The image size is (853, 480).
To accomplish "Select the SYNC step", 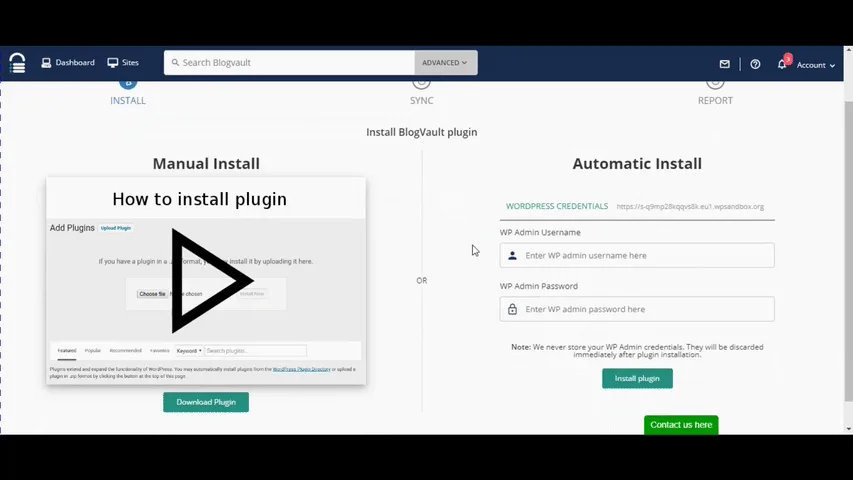I will click(x=422, y=100).
